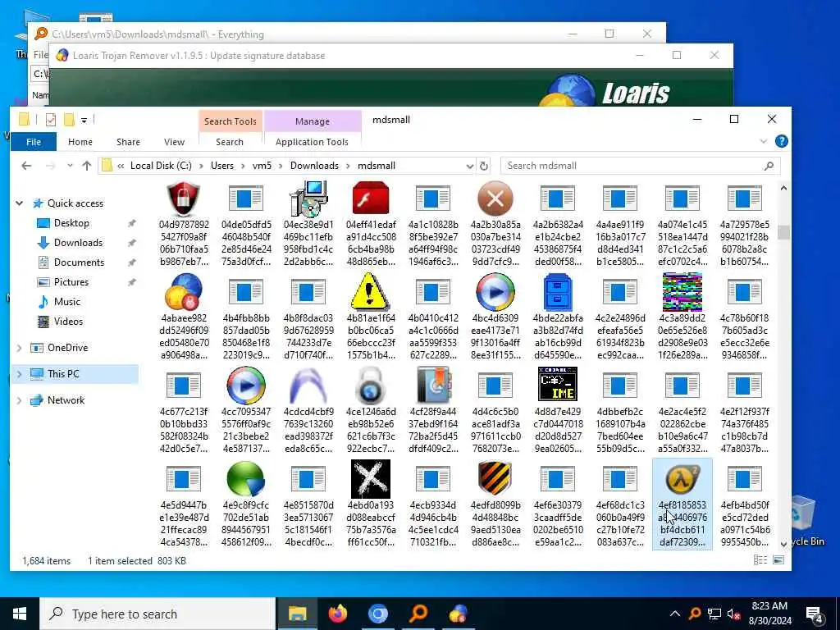Open File Explorer from the taskbar

point(297,614)
